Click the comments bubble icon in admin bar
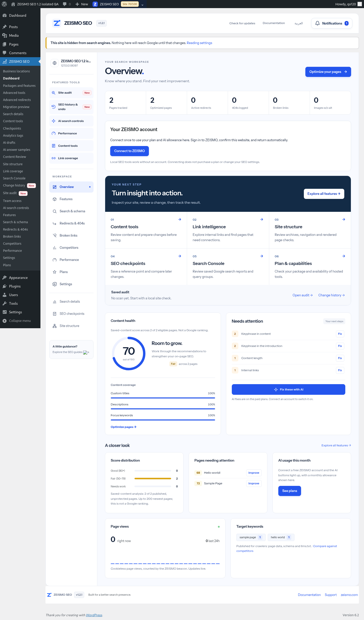The width and height of the screenshot is (364, 620). [x=65, y=4]
